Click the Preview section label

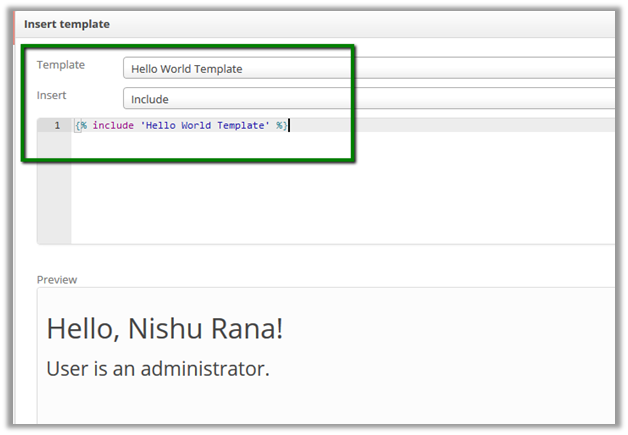coord(57,280)
